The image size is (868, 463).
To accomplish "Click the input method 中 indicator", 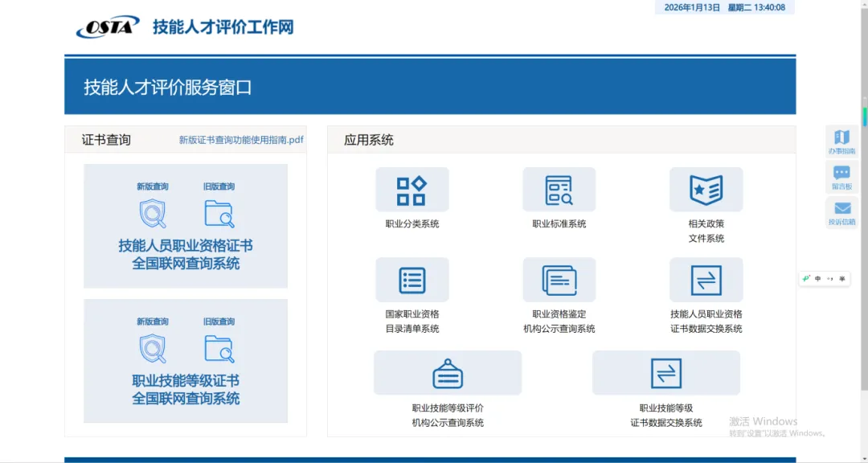I will (818, 279).
